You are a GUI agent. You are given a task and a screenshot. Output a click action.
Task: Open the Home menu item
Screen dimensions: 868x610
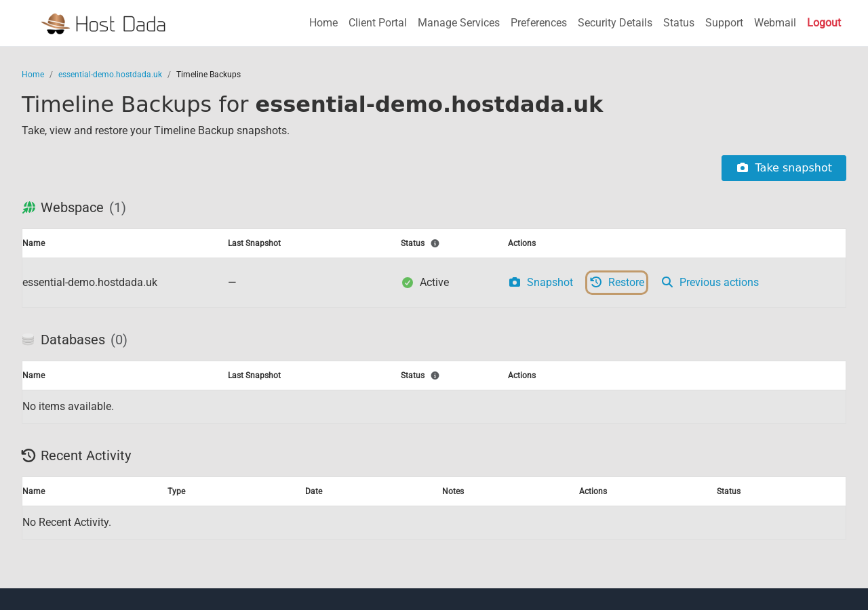click(323, 23)
